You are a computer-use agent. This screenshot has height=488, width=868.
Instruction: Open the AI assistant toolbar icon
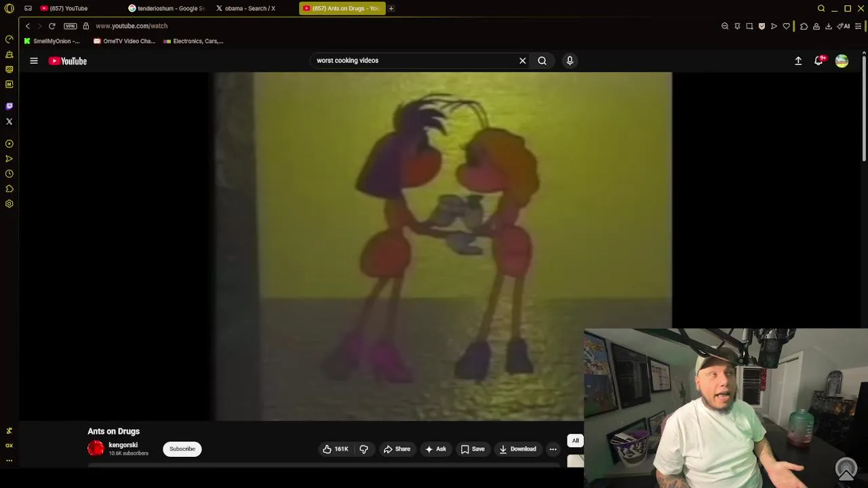(x=844, y=26)
